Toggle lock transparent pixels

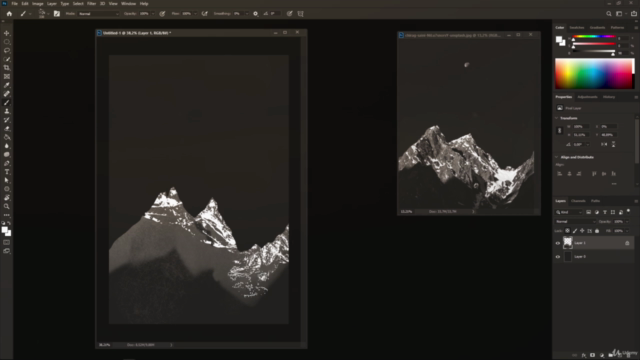567,231
